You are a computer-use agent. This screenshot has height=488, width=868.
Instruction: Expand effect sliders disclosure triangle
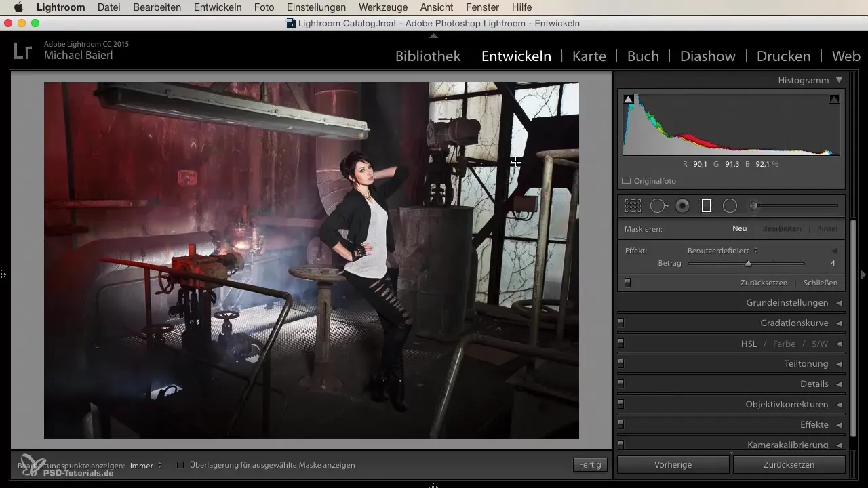[835, 251]
